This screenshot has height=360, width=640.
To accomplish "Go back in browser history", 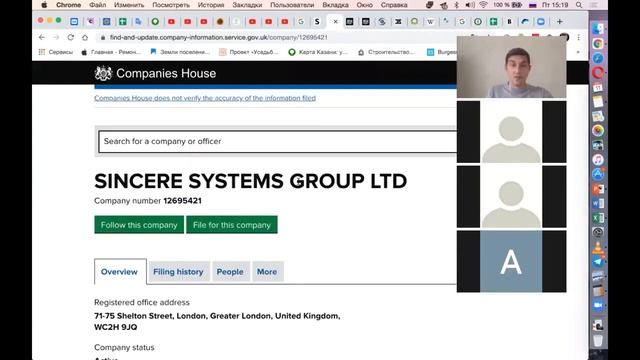I will point(42,37).
